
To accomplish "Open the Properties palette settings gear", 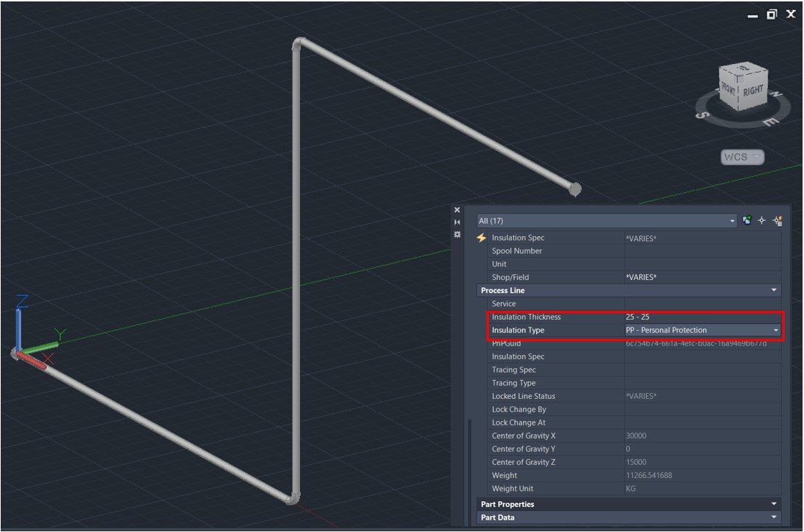I will tap(457, 235).
